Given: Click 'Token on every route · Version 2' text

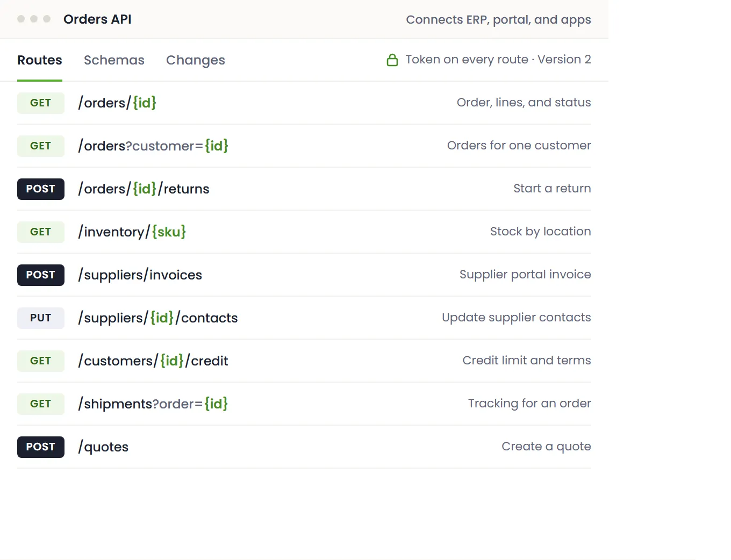Looking at the screenshot, I should (x=498, y=60).
